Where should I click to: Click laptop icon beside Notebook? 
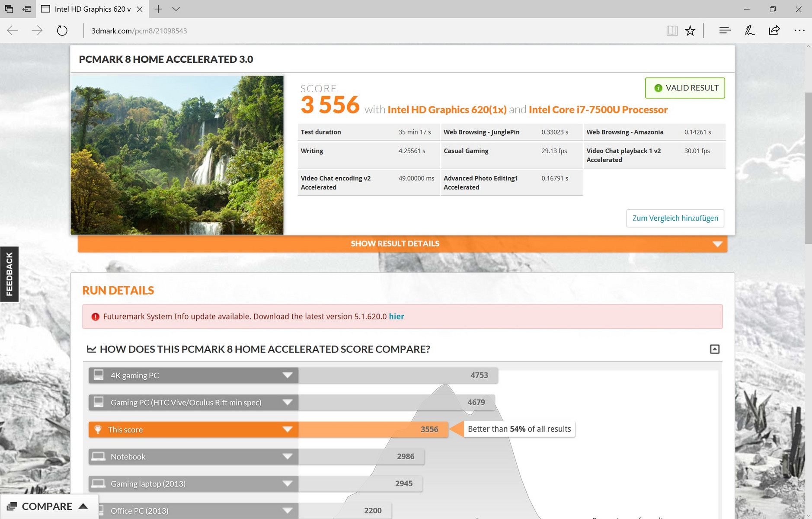(x=99, y=456)
